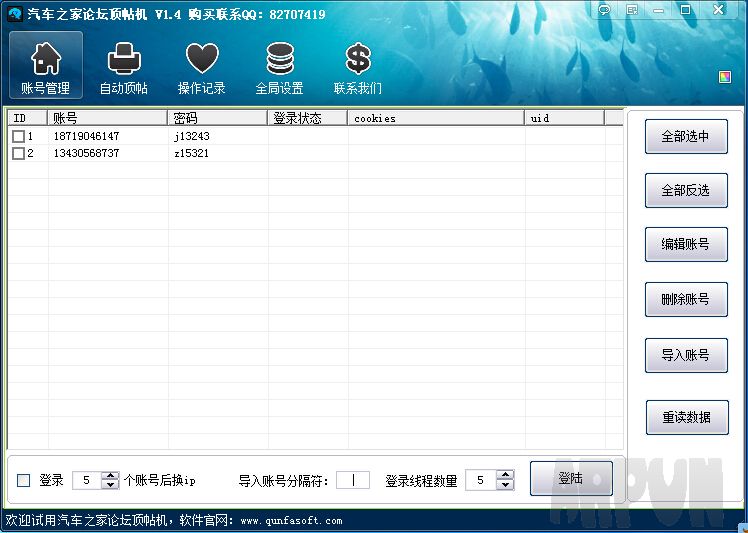Click the 登陆 button
This screenshot has width=748, height=533.
[x=571, y=479]
